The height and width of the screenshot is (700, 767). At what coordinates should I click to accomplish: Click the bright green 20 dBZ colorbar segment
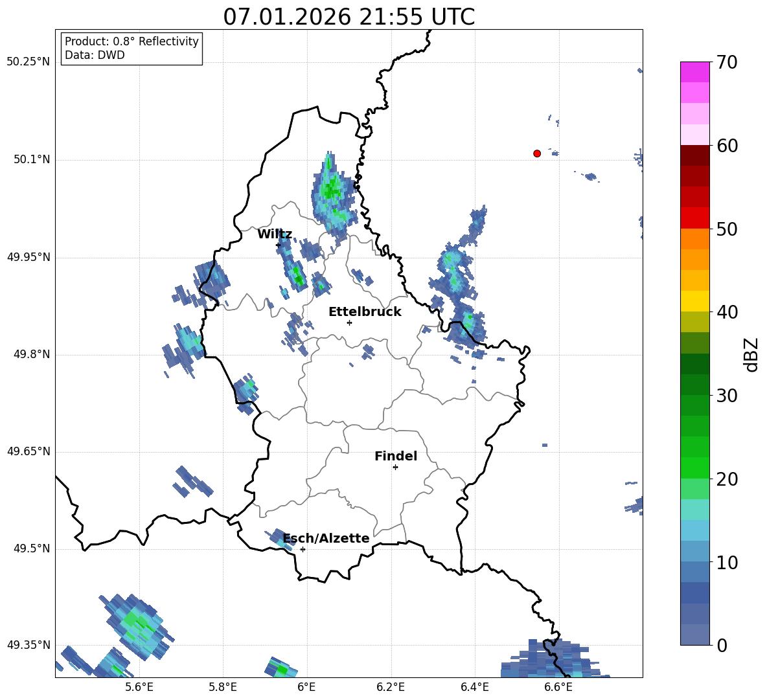694,468
